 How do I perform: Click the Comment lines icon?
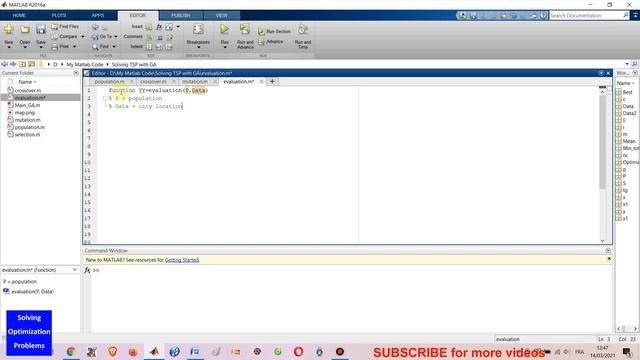tap(149, 37)
